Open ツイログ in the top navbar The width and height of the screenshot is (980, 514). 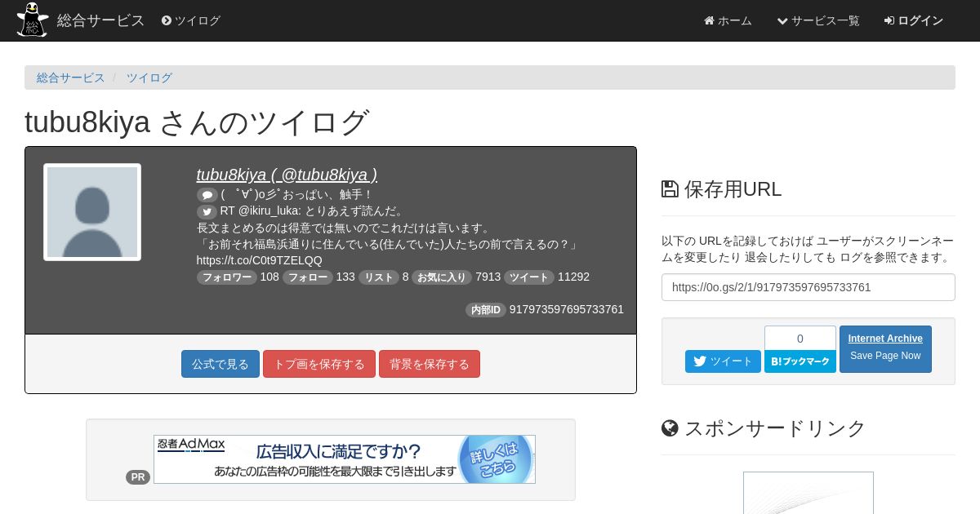(191, 20)
